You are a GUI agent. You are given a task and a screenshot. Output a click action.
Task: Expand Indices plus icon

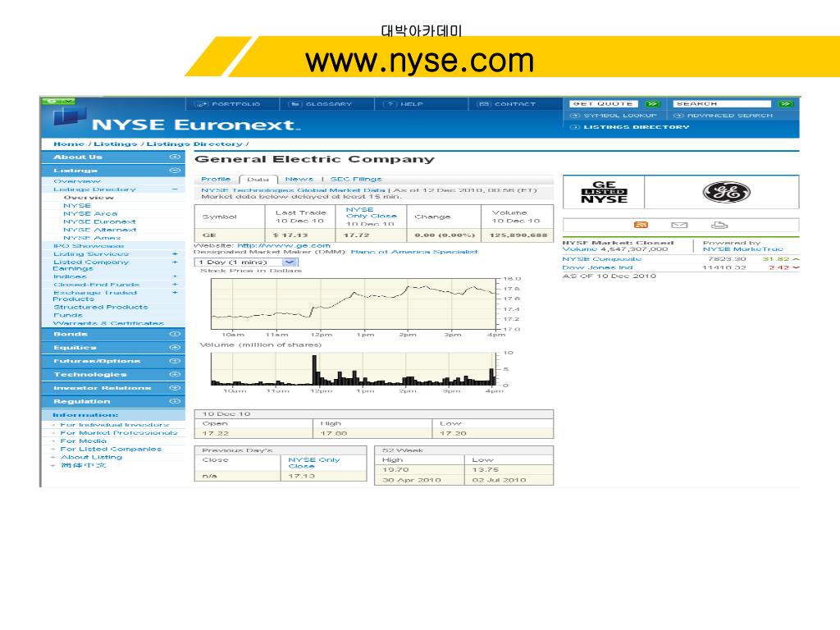pos(175,276)
